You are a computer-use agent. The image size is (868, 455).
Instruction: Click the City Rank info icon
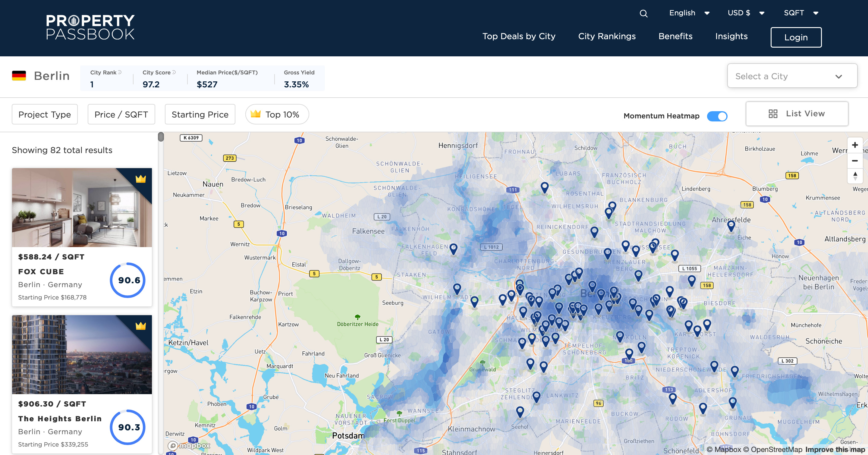(x=120, y=72)
